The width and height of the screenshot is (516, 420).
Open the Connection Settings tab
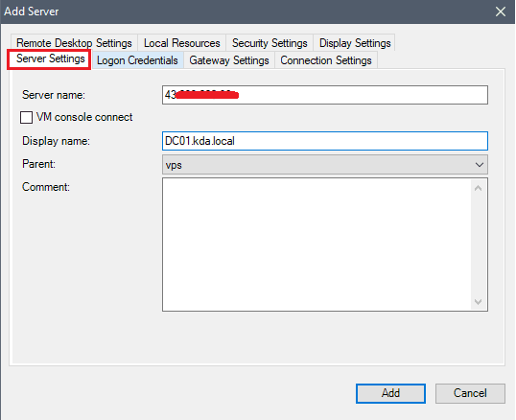coord(326,60)
